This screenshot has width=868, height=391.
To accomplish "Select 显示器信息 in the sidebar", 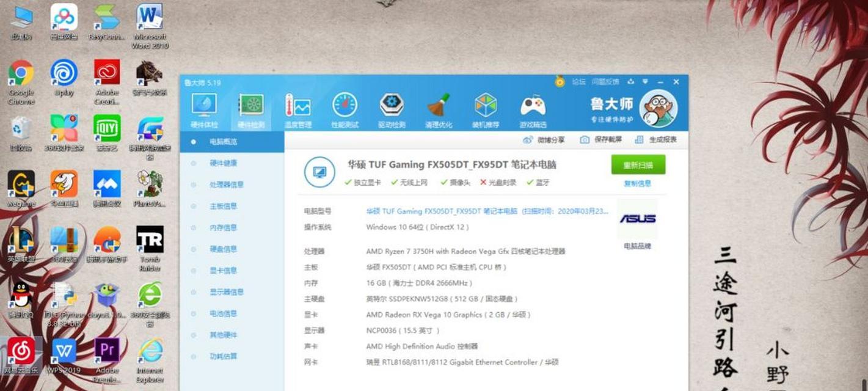I will 232,292.
